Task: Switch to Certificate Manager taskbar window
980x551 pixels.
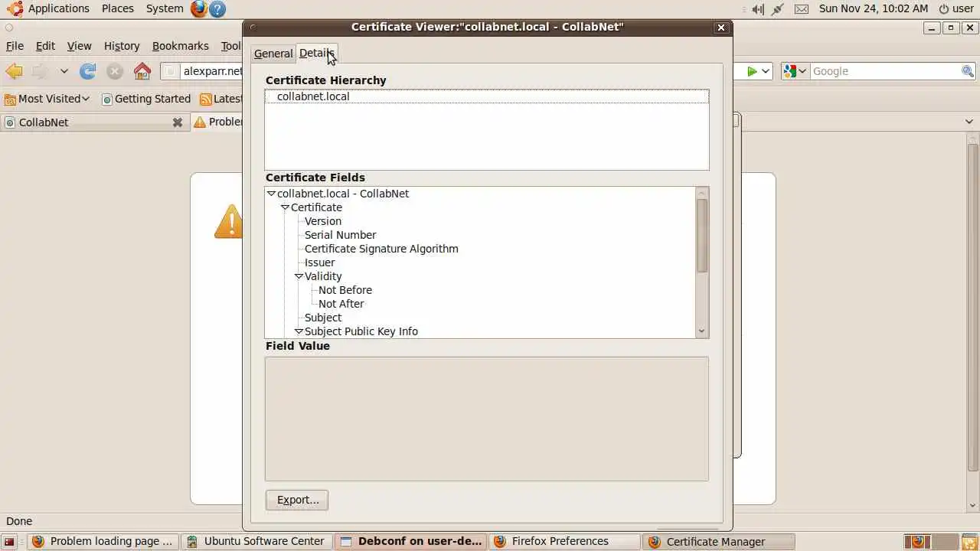Action: point(720,541)
